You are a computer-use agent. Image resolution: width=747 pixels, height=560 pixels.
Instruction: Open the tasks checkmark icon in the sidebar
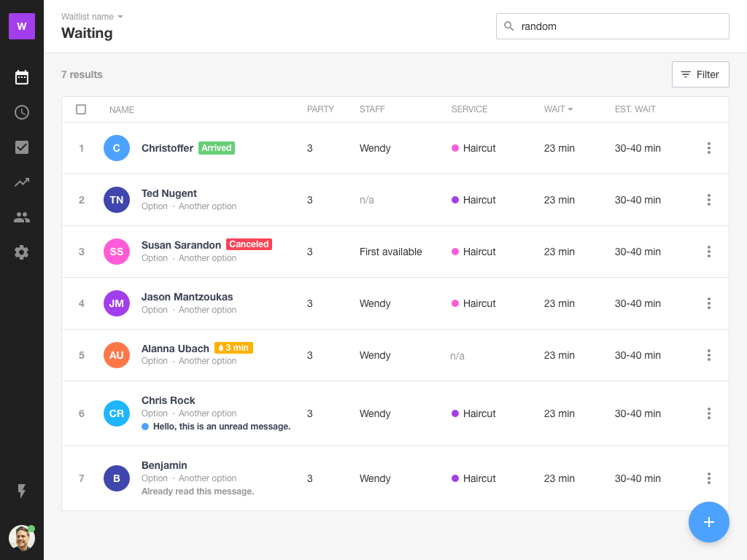pyautogui.click(x=21, y=147)
